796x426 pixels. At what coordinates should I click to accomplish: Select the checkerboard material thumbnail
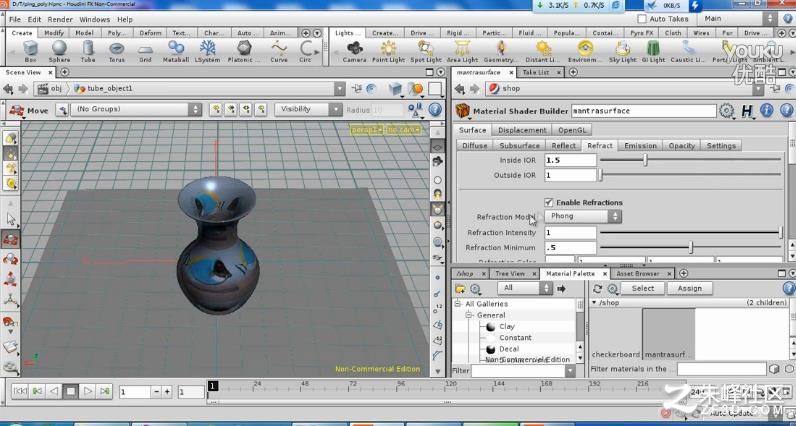point(615,333)
